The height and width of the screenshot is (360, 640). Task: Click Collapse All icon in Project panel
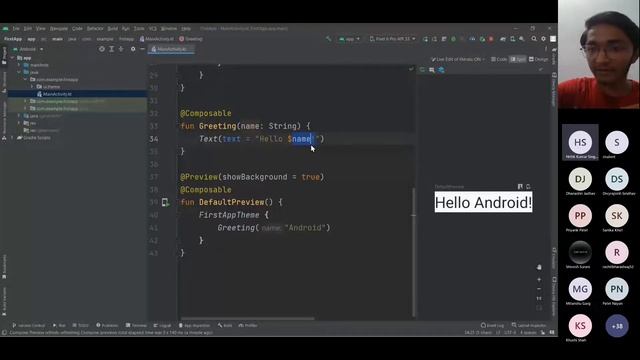click(121, 49)
